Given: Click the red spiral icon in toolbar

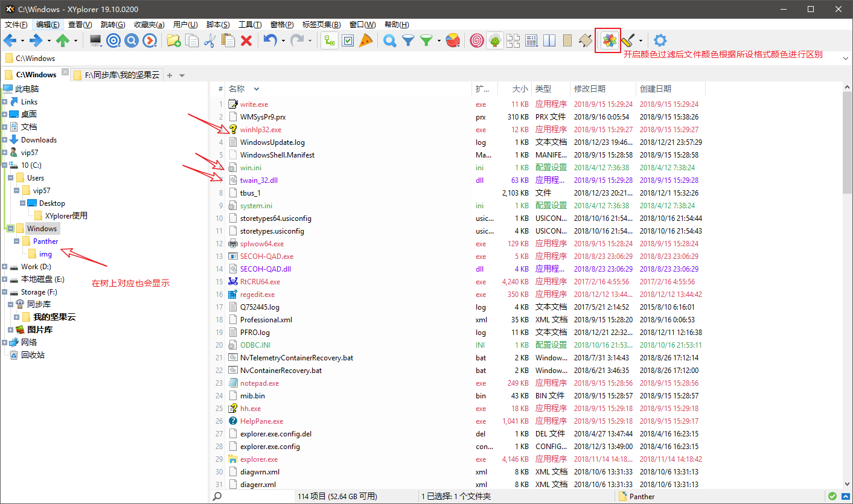Looking at the screenshot, I should point(476,40).
